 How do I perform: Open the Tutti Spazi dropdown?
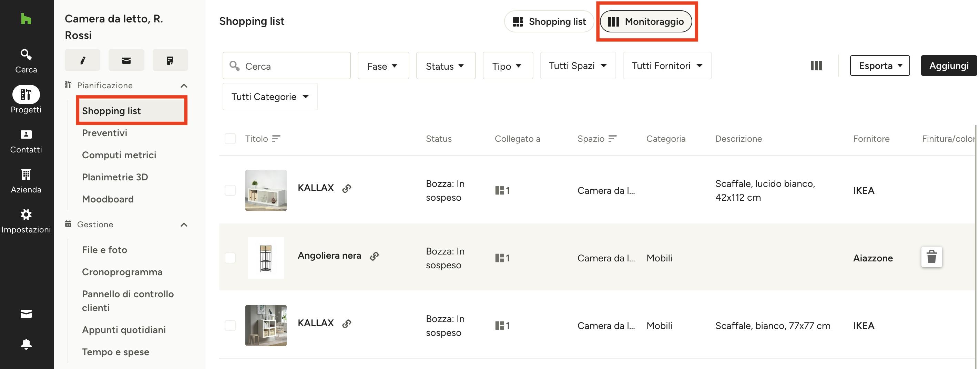[x=578, y=66]
